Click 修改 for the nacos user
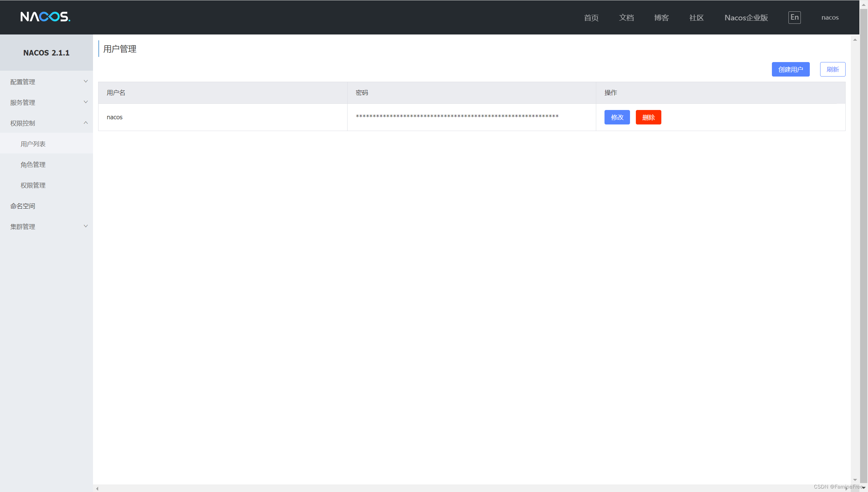868x492 pixels. [617, 117]
